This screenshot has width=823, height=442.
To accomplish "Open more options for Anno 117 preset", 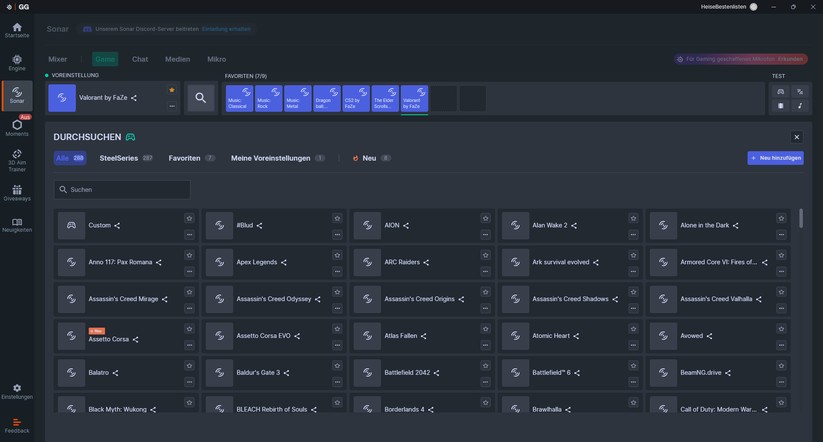I will (189, 271).
